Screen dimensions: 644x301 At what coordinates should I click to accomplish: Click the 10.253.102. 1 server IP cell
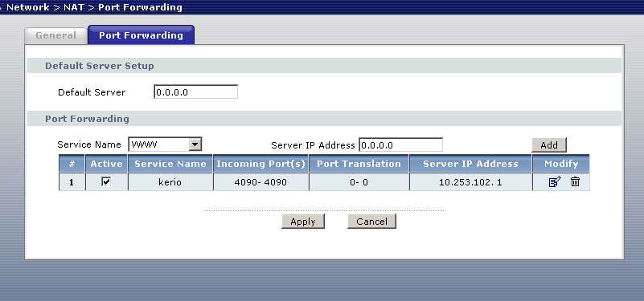pyautogui.click(x=470, y=182)
